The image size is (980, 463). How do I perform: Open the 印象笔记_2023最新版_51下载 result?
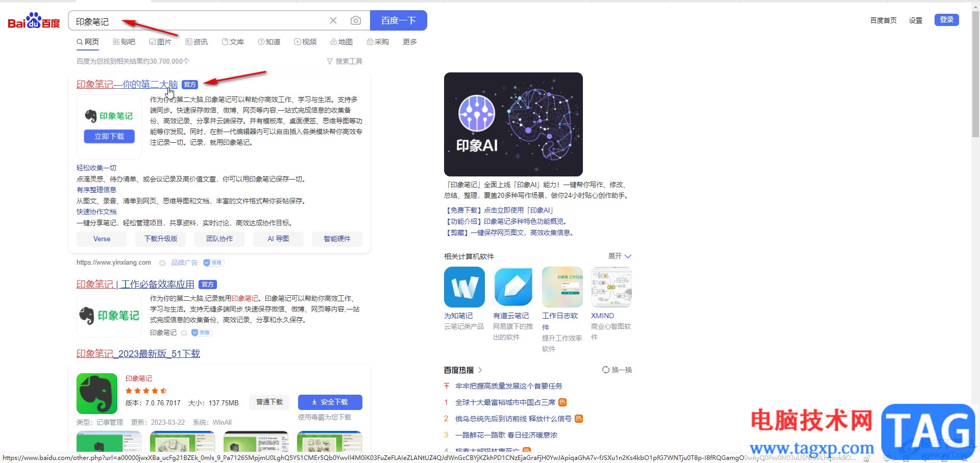(x=138, y=354)
